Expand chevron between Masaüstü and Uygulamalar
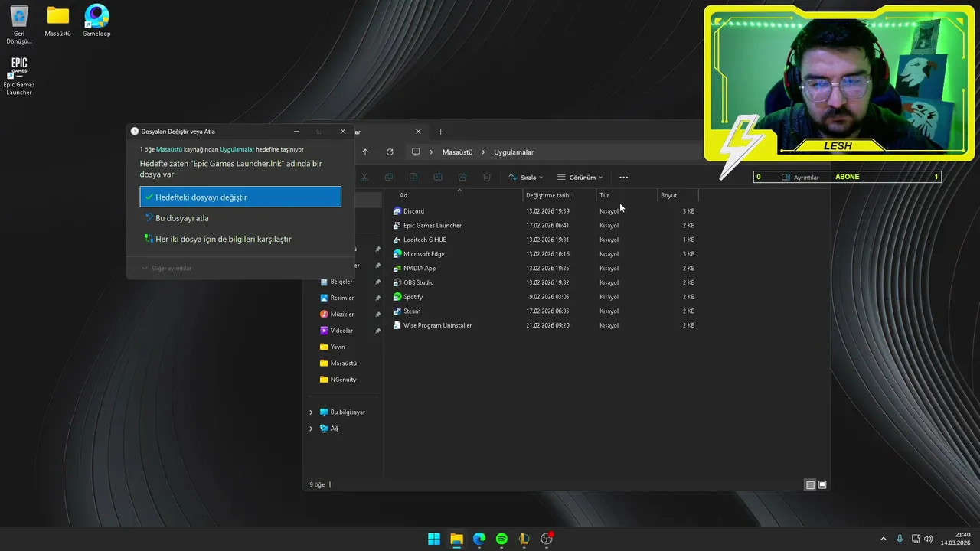The height and width of the screenshot is (551, 980). [484, 152]
